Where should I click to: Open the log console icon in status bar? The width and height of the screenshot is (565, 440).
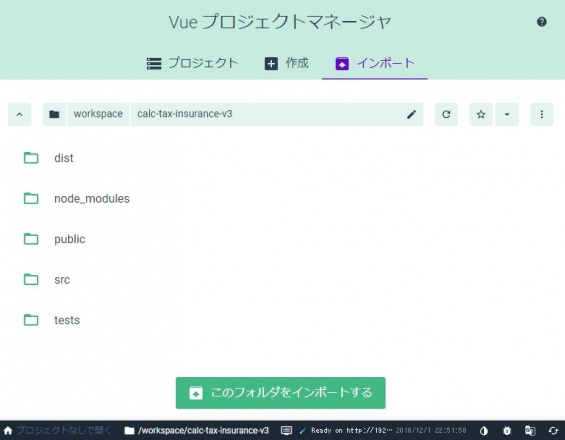coord(286,430)
